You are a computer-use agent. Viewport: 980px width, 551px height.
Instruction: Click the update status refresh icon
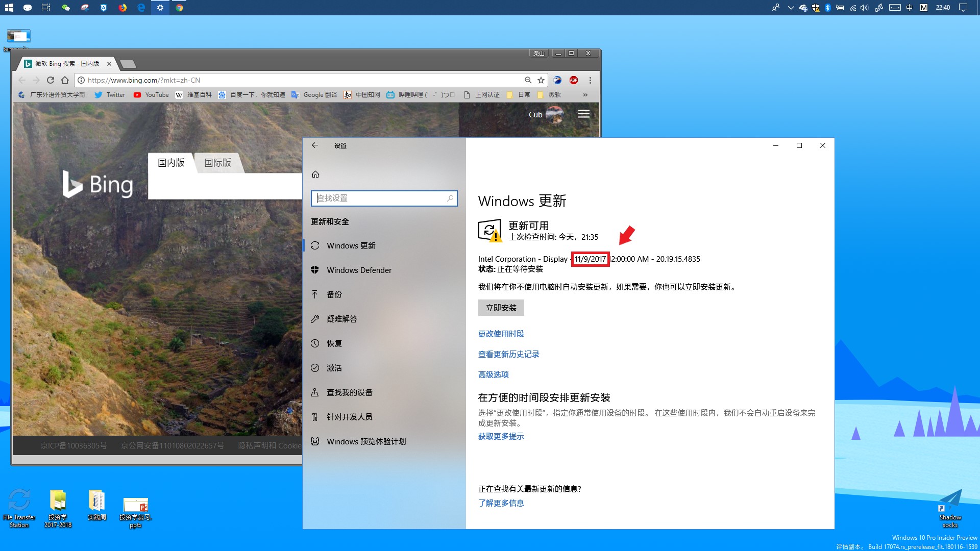489,230
